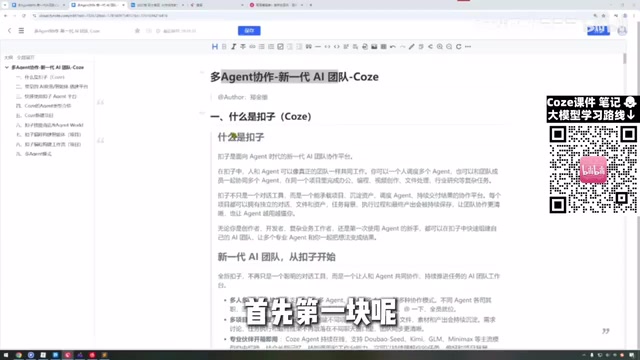Open more options with the ellipsis icon

[x=468, y=47]
